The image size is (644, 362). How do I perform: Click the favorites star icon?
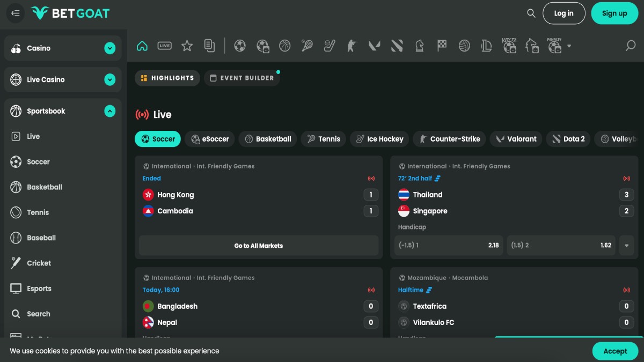[187, 46]
